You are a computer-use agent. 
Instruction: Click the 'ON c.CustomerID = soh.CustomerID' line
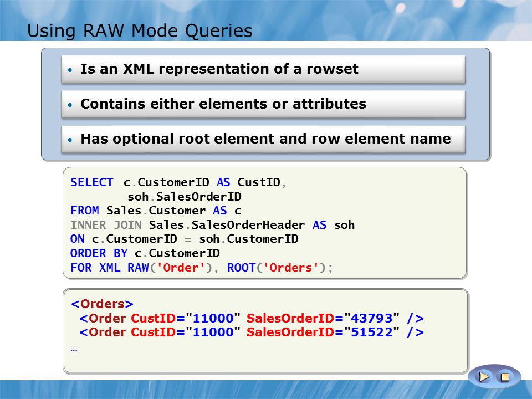(x=184, y=239)
